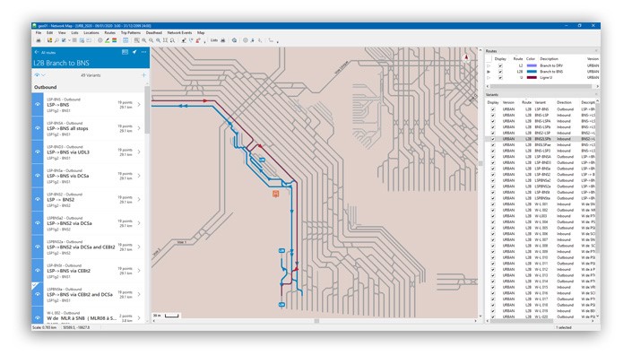Expand route L2 row triangle

[x=489, y=65]
